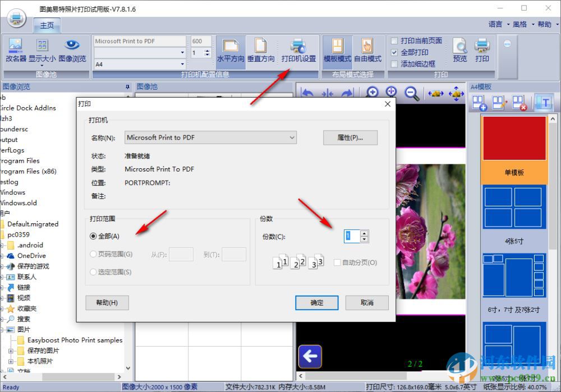
Task: Select the 全部(A) print range radio button
Action: (93, 236)
